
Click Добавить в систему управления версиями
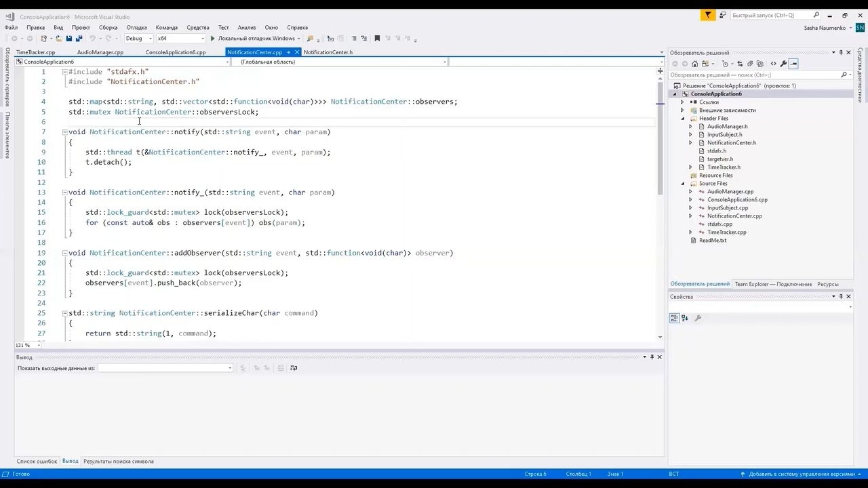point(802,474)
